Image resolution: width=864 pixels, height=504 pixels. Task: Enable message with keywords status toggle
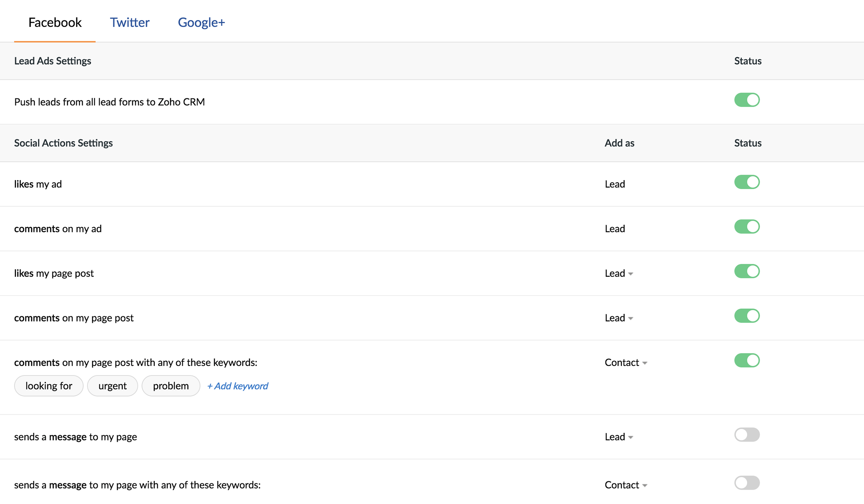tap(747, 483)
